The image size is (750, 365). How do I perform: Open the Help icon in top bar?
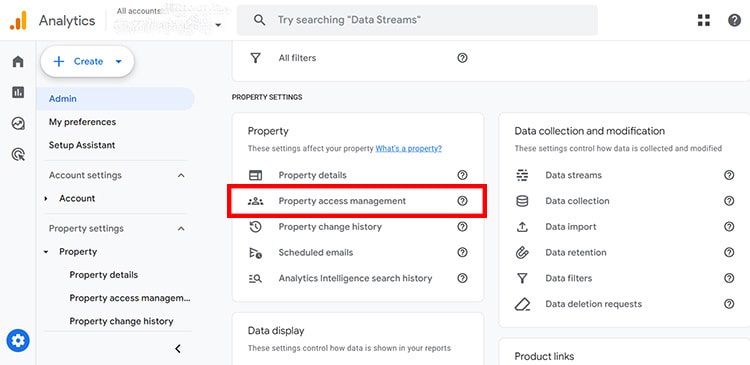point(734,20)
